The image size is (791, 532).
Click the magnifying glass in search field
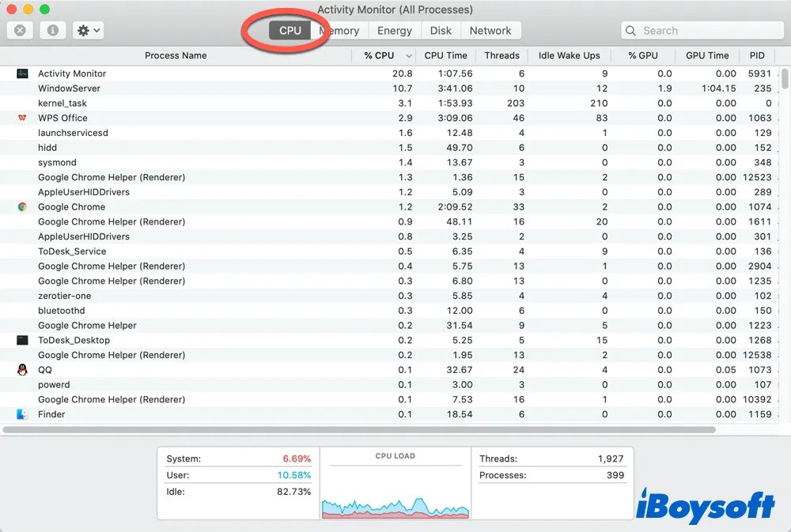(x=630, y=30)
